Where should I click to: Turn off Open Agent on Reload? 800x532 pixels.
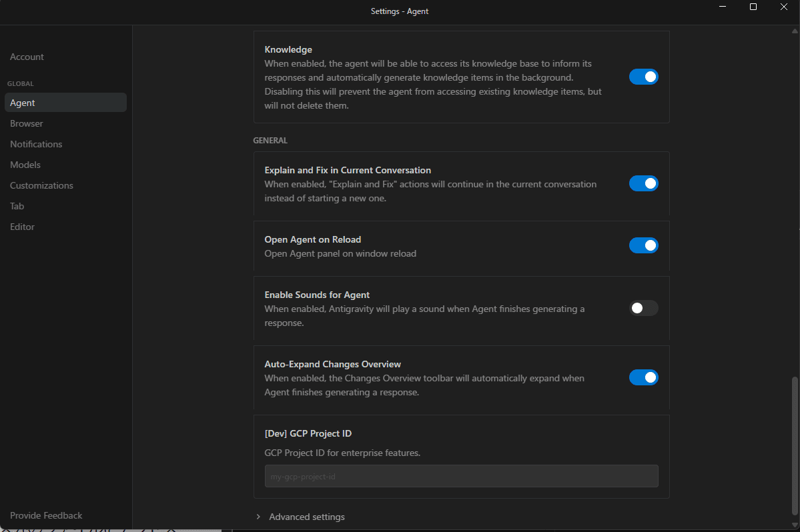[643, 245]
